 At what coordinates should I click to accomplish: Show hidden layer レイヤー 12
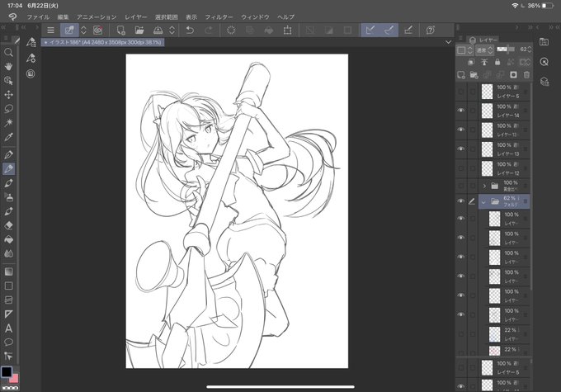coord(461,168)
